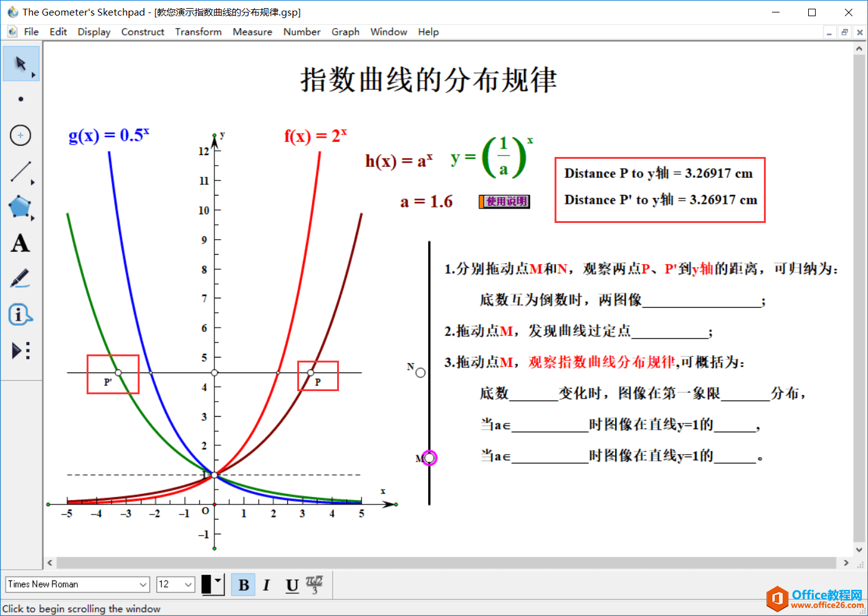This screenshot has height=616, width=868.
Task: Select the Point tool
Action: (21, 99)
